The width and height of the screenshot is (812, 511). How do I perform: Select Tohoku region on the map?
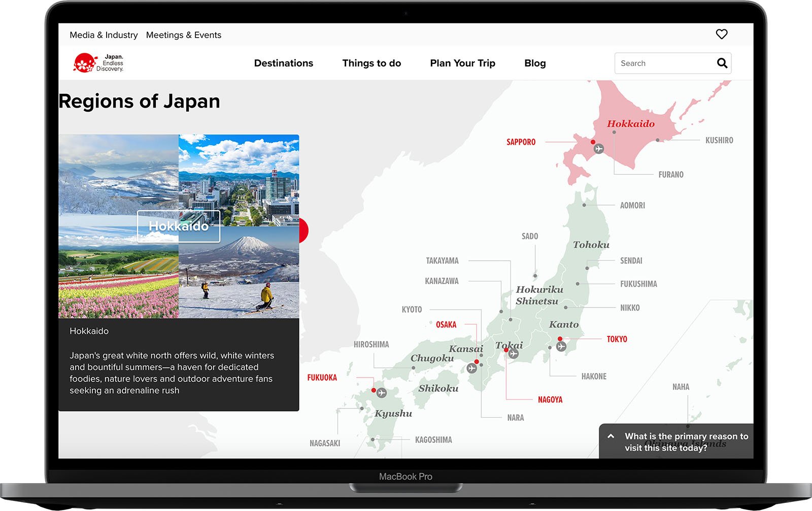click(591, 245)
